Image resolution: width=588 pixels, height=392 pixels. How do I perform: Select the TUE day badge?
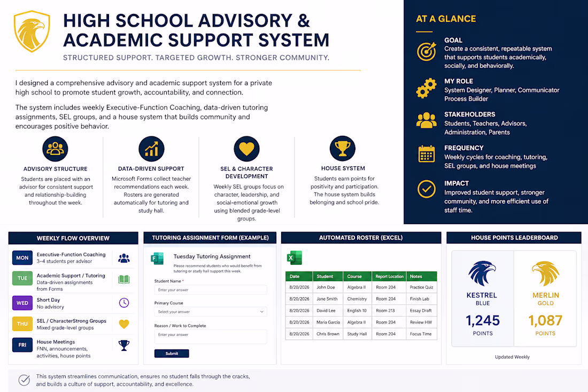tap(22, 278)
